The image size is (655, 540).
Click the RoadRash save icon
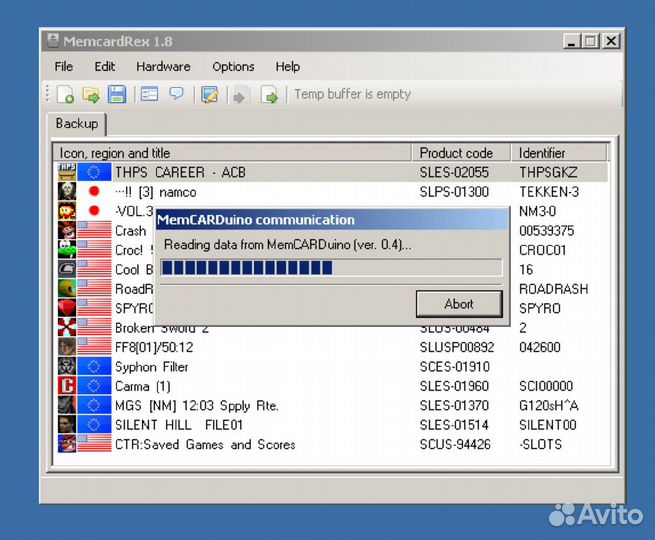67,289
